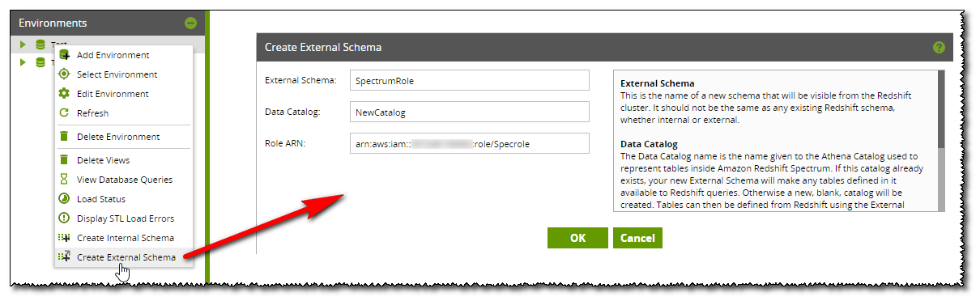Click the Add Environment icon
Screen dimensions: 980x301
pyautogui.click(x=64, y=55)
